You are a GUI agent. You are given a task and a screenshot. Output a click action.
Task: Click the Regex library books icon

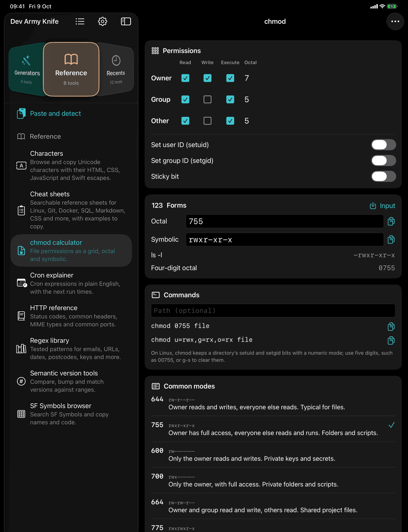point(21,349)
